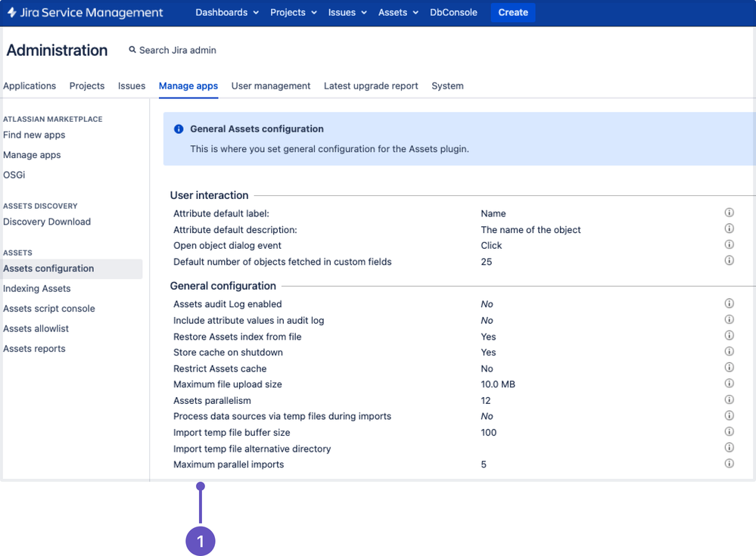This screenshot has height=556, width=756.
Task: Click the 'Restrict Assets cache' setting label
Action: click(220, 368)
